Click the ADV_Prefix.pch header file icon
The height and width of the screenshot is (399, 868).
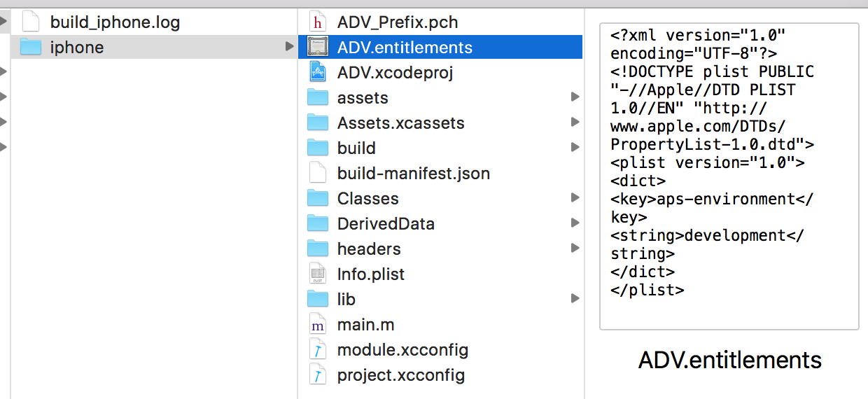[x=318, y=22]
